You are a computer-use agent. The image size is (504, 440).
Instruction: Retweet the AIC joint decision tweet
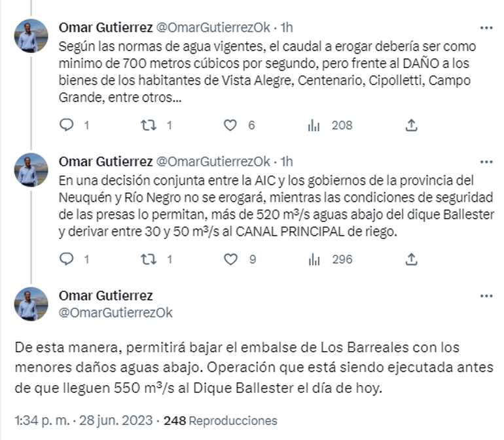[150, 259]
